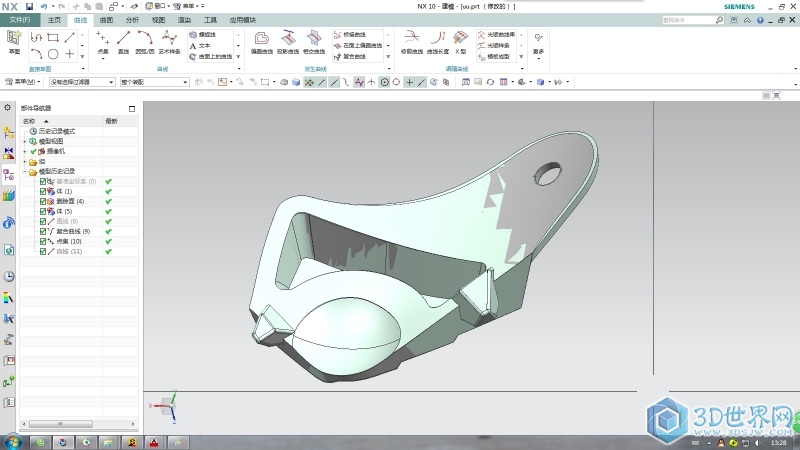
Task: Sort by the 名称 column header
Action: pos(61,121)
